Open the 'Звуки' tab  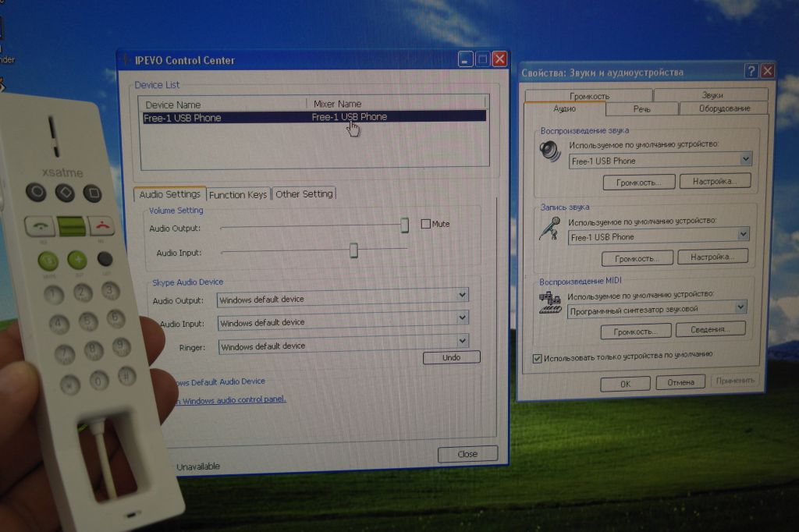pyautogui.click(x=712, y=95)
